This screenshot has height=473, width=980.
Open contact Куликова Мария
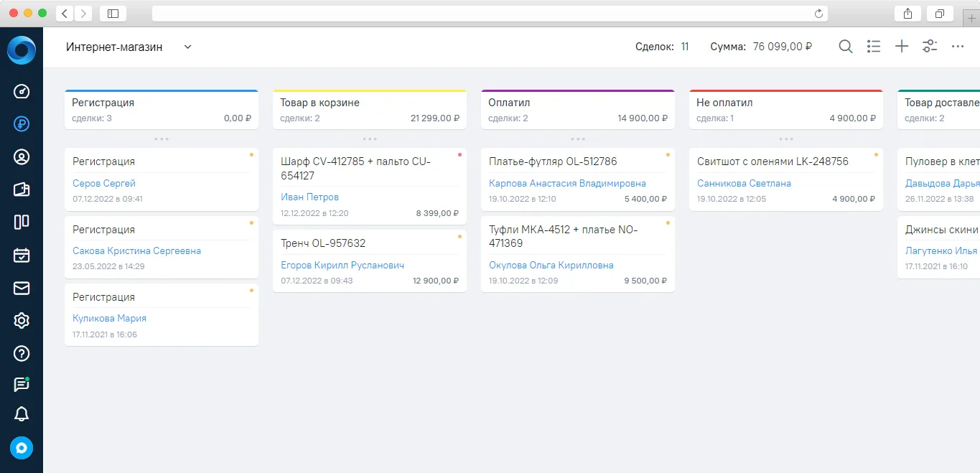[109, 318]
